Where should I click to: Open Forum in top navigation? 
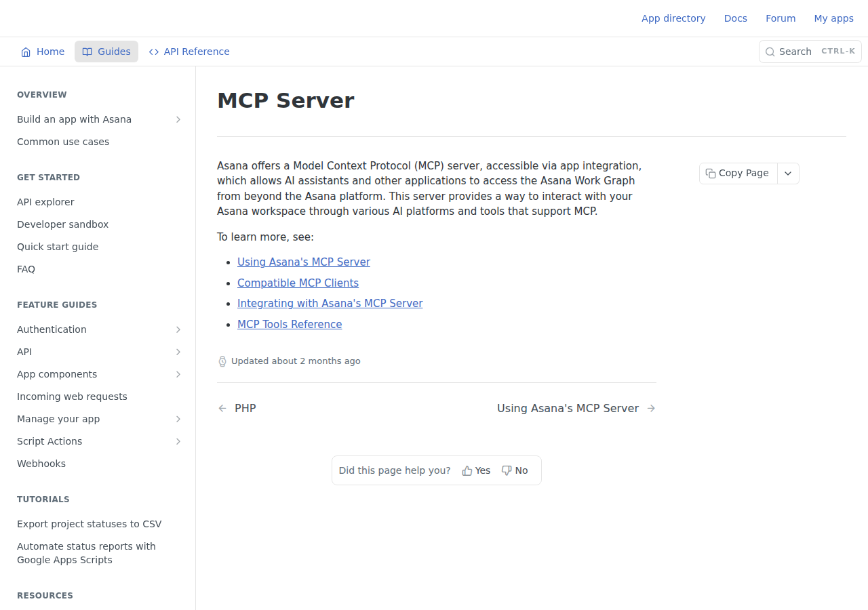[x=781, y=18]
